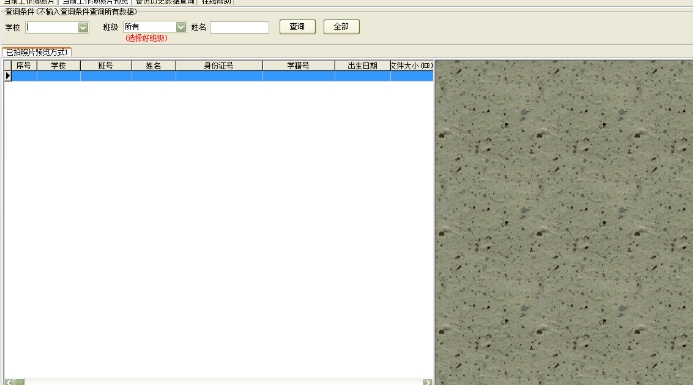Click the 出生日期 column header

[x=362, y=65]
